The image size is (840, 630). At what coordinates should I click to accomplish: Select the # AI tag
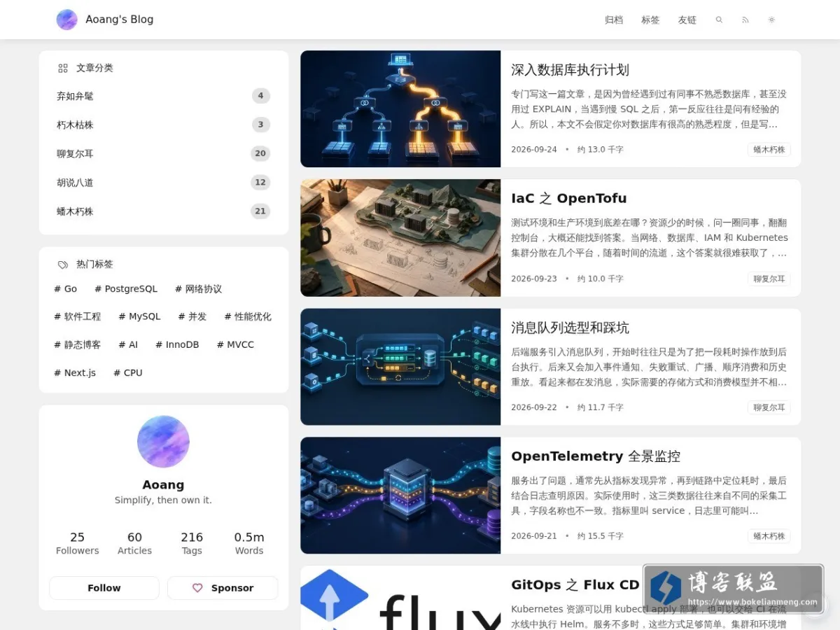(x=128, y=344)
